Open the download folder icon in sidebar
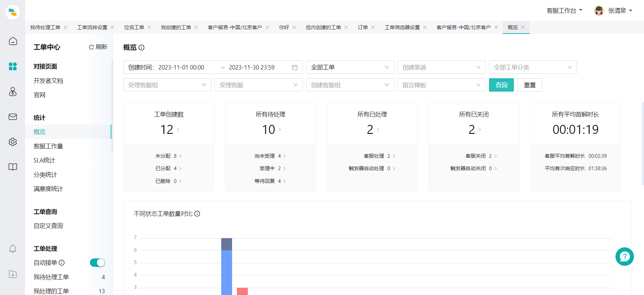Image resolution: width=644 pixels, height=295 pixels. point(13,274)
